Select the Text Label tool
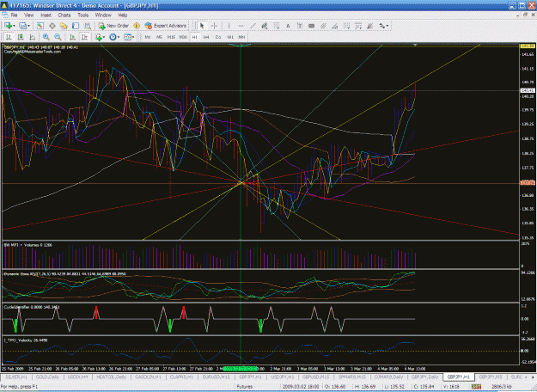 300,26
